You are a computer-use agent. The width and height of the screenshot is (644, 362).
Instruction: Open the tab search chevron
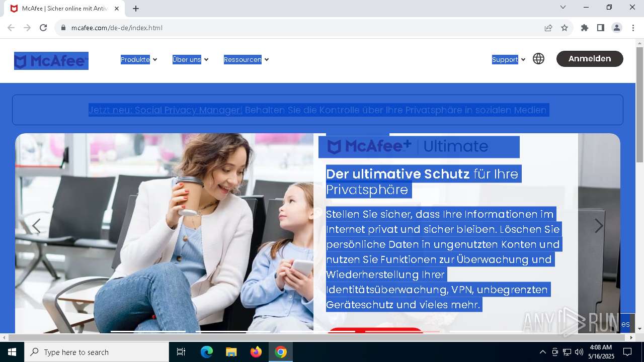click(x=563, y=8)
